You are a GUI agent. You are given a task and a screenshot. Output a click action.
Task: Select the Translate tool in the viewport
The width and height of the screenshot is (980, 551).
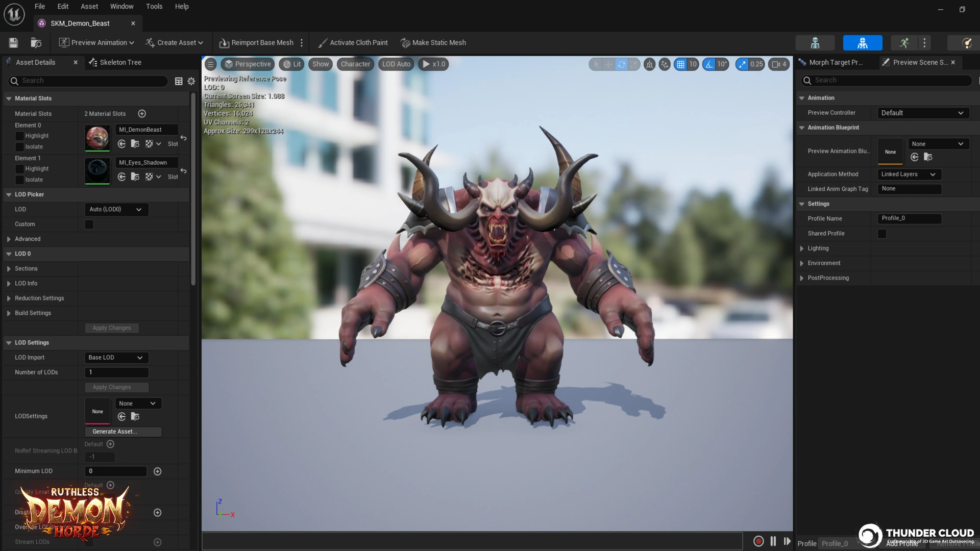[x=608, y=64]
